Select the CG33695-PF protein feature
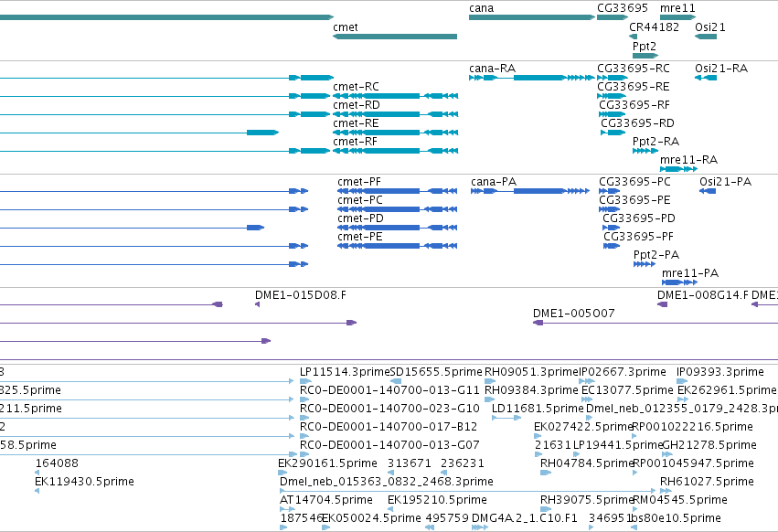 click(612, 246)
